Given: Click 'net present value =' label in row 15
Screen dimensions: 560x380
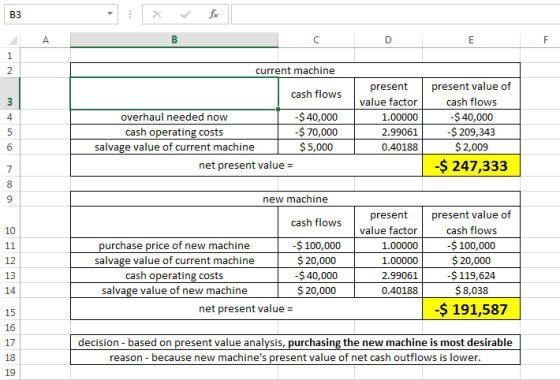Looking at the screenshot, I should [x=246, y=309].
